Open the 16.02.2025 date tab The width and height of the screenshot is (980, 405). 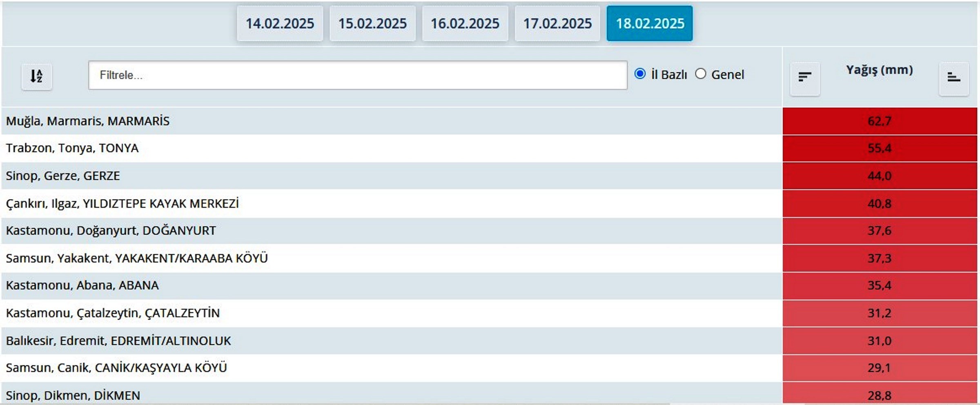[465, 24]
